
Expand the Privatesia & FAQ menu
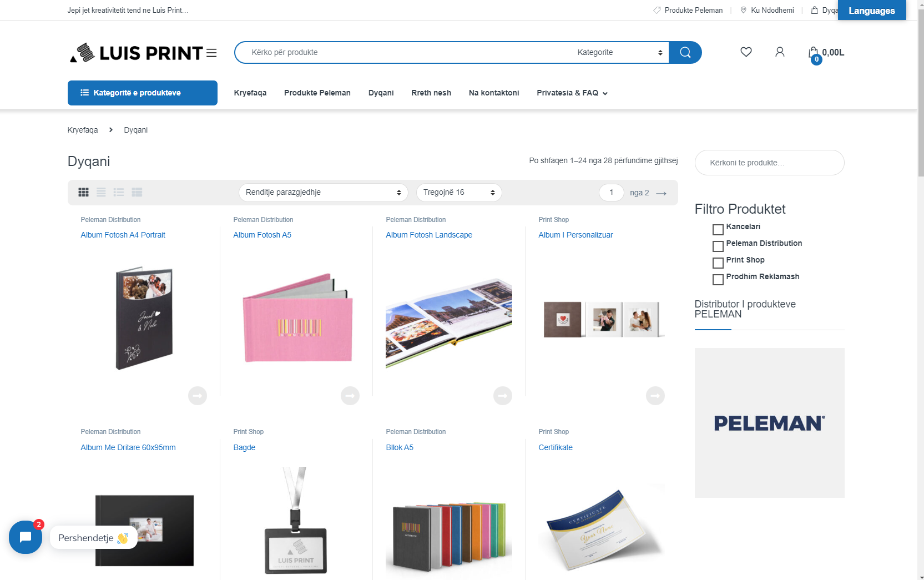[572, 93]
